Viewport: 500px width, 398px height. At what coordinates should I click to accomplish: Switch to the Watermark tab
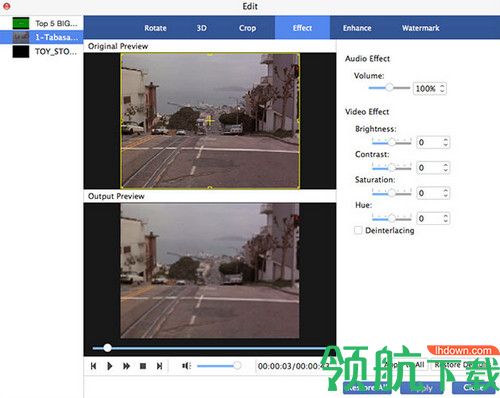point(421,28)
